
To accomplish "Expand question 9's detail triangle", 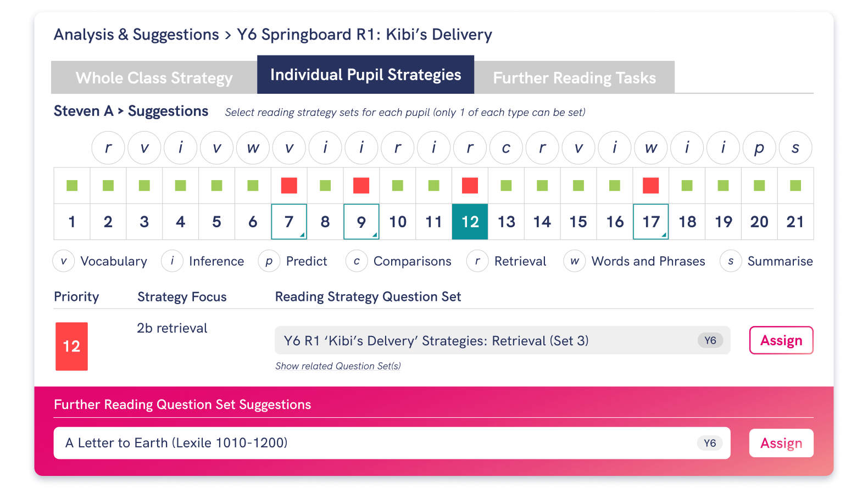I will coord(375,235).
